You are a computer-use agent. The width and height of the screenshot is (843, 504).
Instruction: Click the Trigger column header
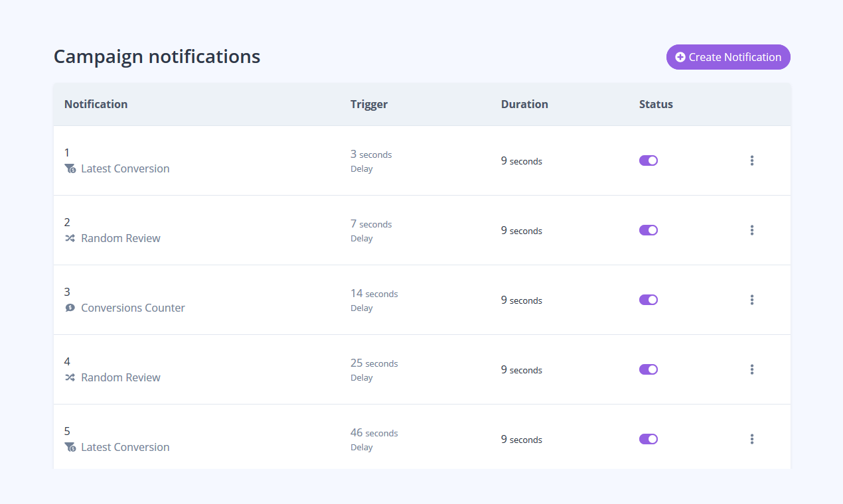coord(369,104)
